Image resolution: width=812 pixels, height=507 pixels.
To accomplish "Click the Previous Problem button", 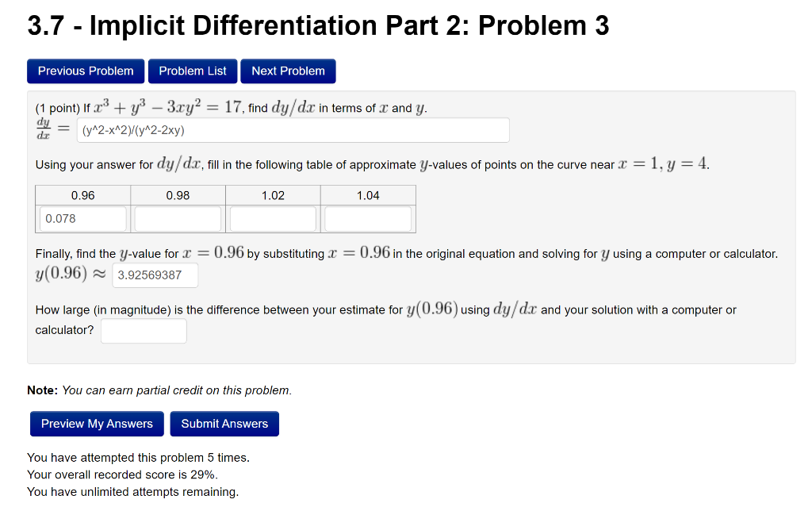I will pyautogui.click(x=85, y=71).
